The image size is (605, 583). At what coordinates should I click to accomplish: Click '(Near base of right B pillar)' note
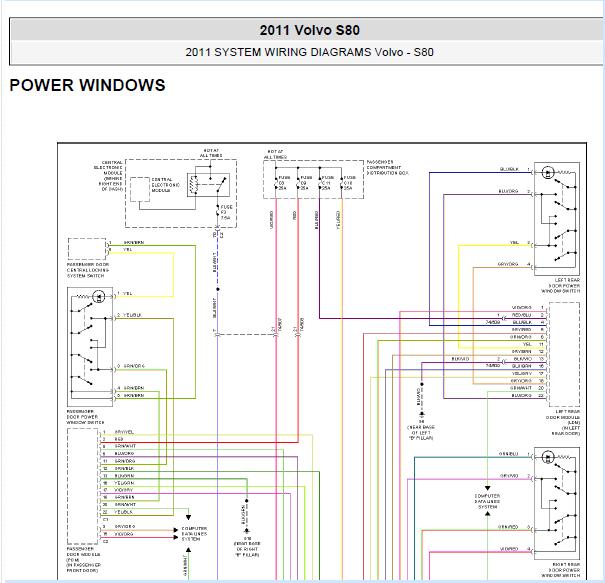coord(247,549)
